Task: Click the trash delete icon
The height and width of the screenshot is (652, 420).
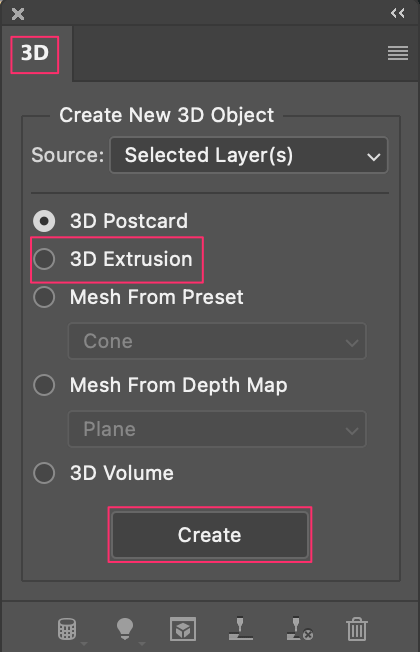Action: point(357,629)
